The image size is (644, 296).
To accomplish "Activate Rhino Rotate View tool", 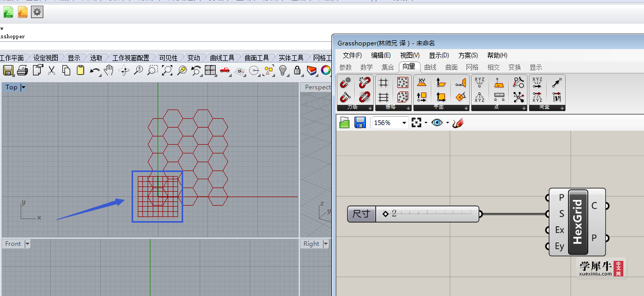I will 123,70.
